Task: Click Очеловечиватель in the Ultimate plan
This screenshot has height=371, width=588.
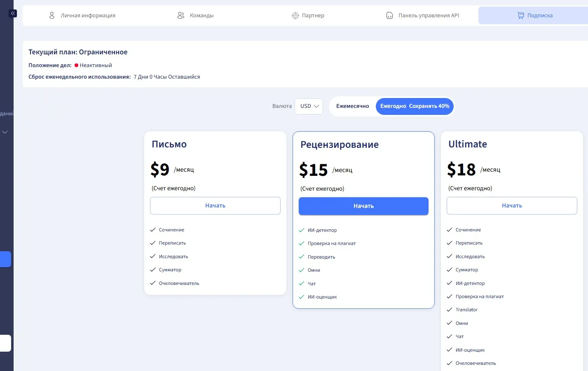Action: [476, 363]
